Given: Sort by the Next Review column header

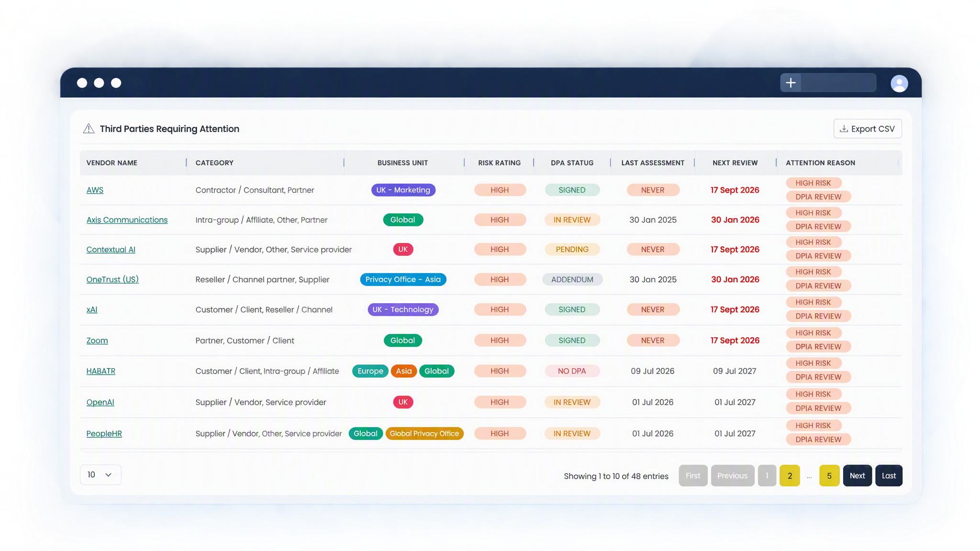Looking at the screenshot, I should point(735,163).
